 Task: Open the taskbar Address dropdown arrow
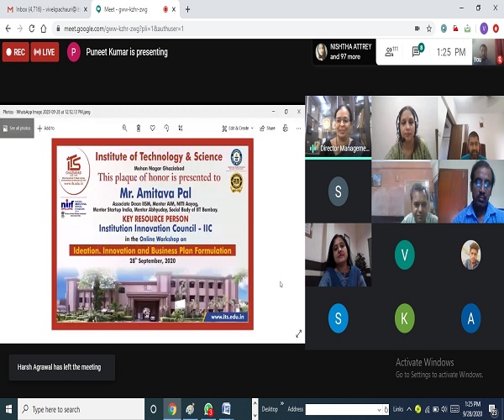[x=380, y=409]
